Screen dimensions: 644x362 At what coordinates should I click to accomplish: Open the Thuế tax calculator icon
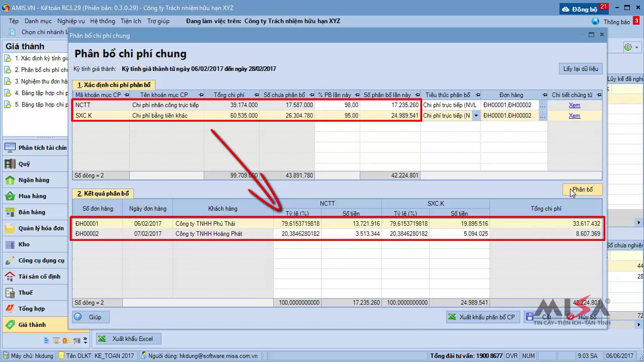click(10, 293)
